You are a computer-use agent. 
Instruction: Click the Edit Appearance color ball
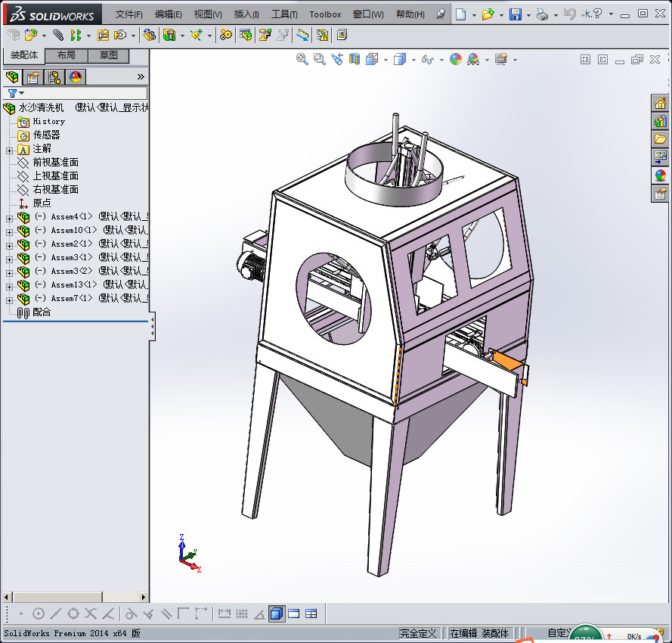[456, 59]
